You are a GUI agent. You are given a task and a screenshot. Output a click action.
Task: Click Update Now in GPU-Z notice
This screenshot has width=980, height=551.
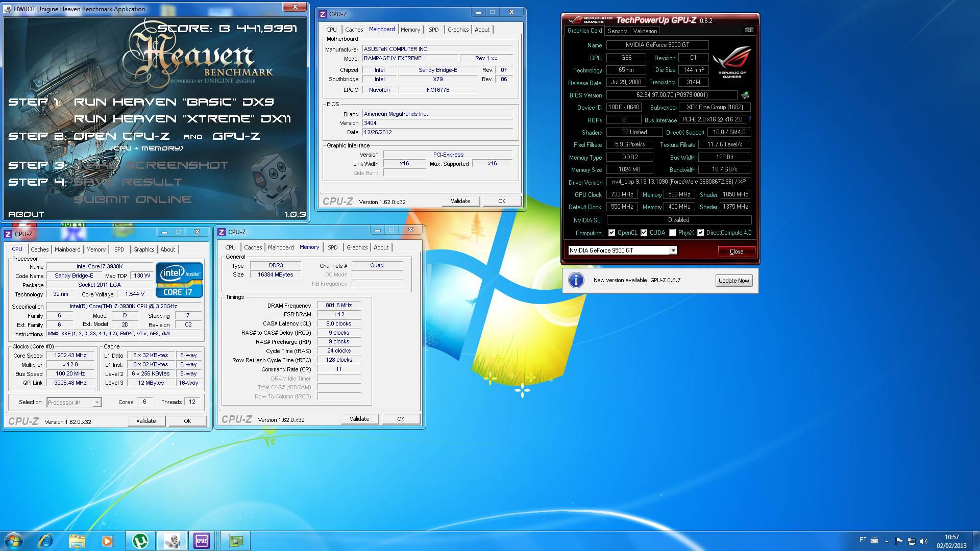[x=733, y=281]
